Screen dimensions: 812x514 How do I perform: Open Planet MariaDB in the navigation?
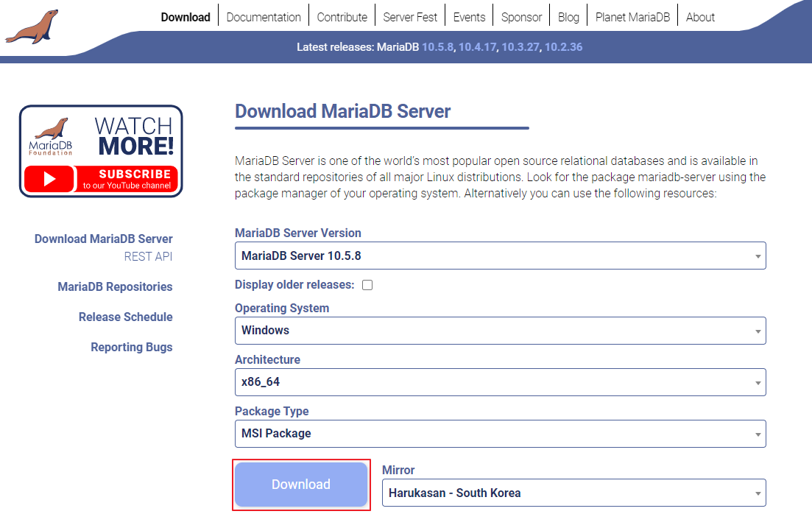[632, 17]
